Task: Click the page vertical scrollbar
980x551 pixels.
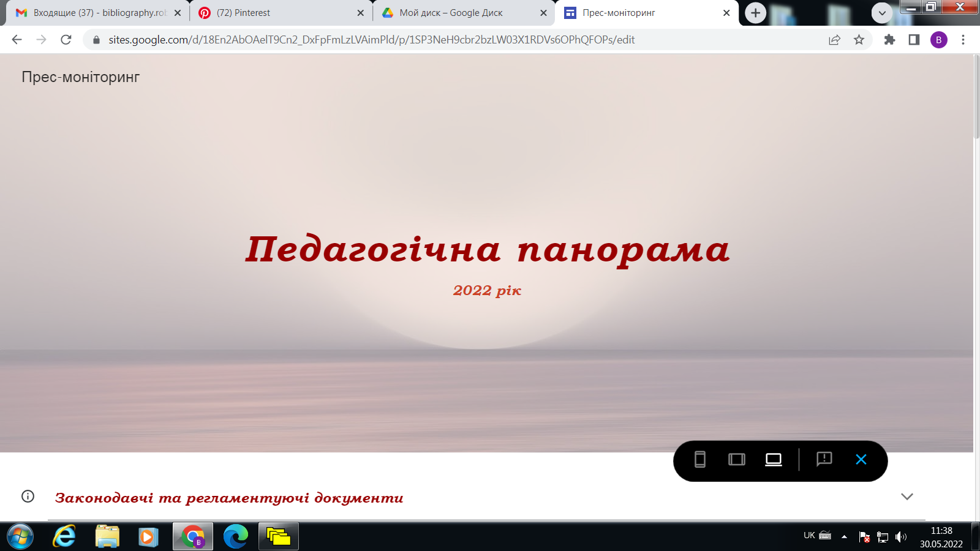Action: 976,98
